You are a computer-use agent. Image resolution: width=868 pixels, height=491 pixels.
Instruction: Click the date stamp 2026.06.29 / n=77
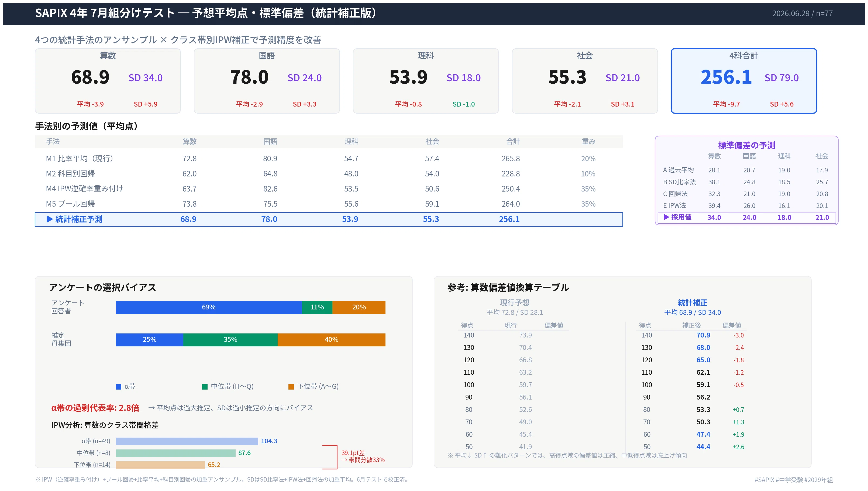(802, 13)
